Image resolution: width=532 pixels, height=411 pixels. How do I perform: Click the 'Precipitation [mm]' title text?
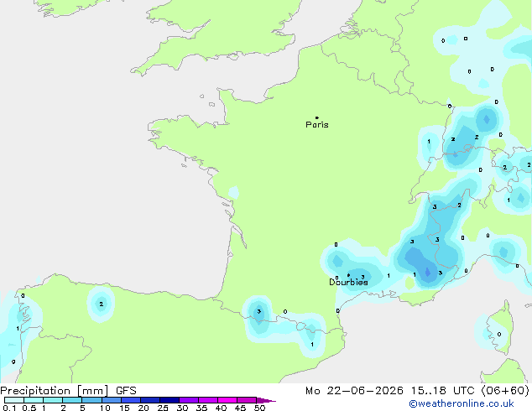coord(55,391)
